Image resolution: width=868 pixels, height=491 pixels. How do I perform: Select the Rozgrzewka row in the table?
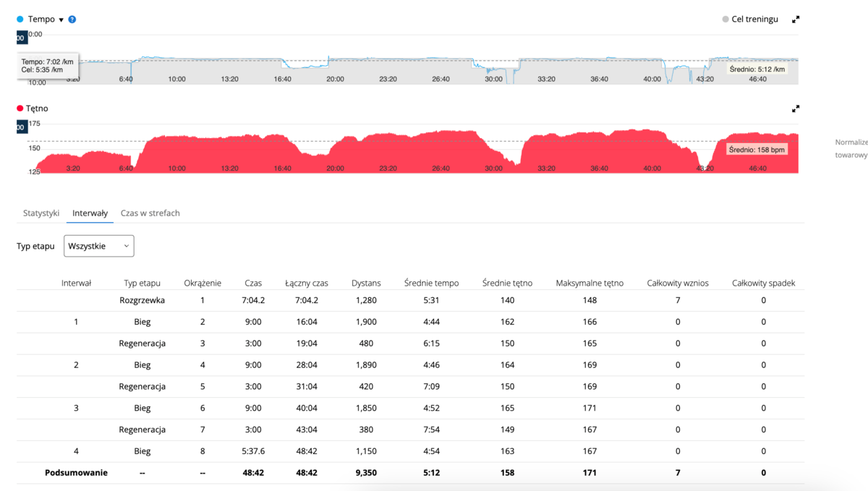click(142, 300)
